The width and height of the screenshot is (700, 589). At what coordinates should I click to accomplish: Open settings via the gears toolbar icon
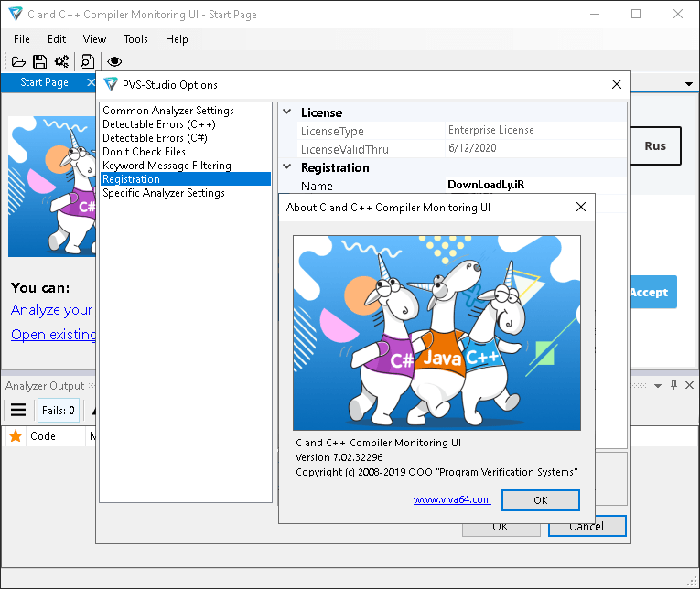61,61
